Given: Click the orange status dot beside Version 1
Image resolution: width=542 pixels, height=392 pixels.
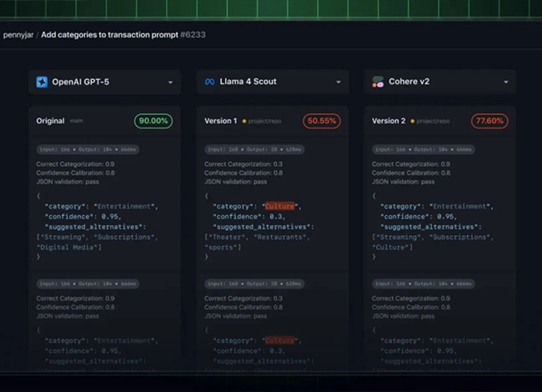Looking at the screenshot, I should (244, 121).
